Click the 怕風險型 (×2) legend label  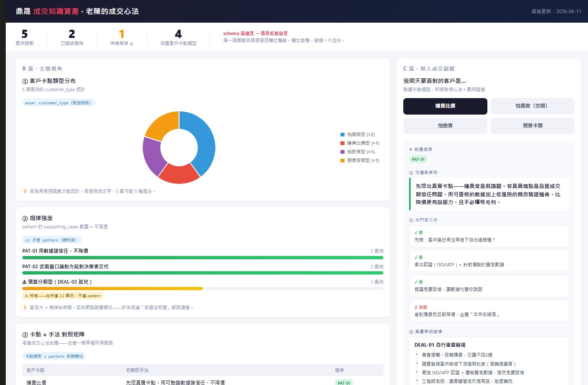point(361,134)
